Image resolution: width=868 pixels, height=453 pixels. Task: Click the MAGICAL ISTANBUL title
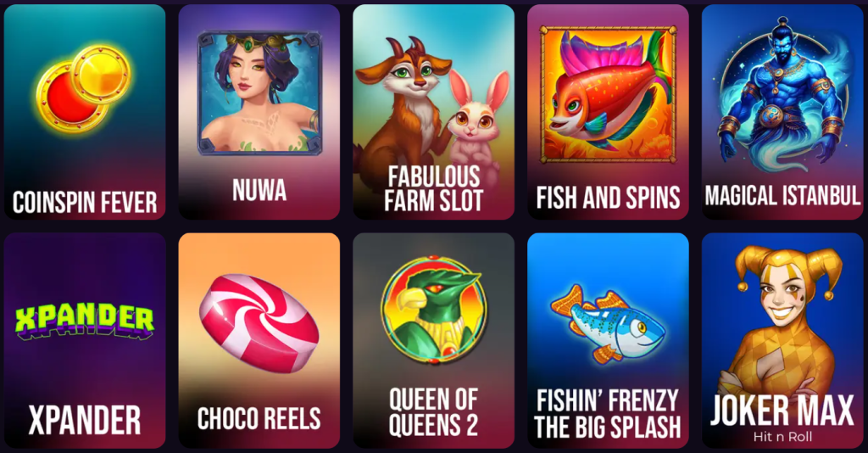tap(782, 196)
